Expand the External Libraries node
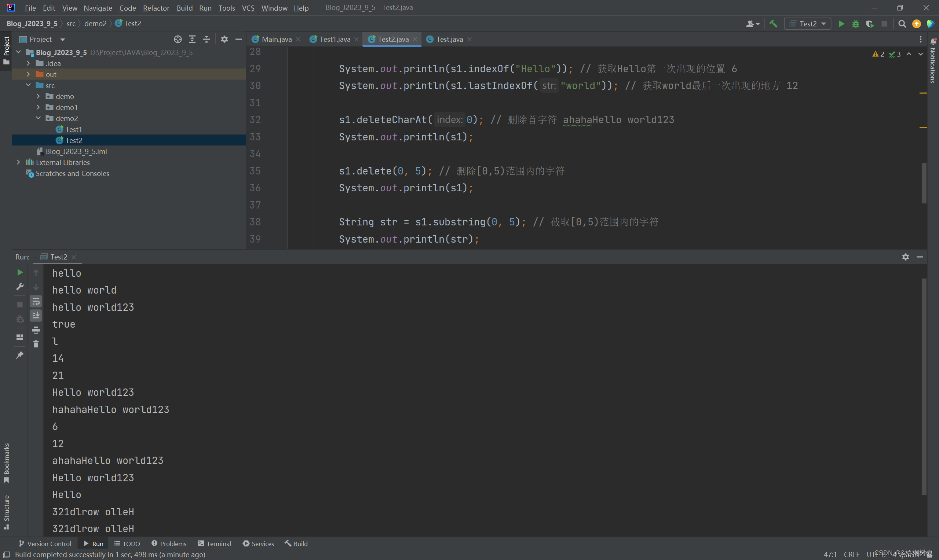This screenshot has height=560, width=939. click(x=17, y=162)
